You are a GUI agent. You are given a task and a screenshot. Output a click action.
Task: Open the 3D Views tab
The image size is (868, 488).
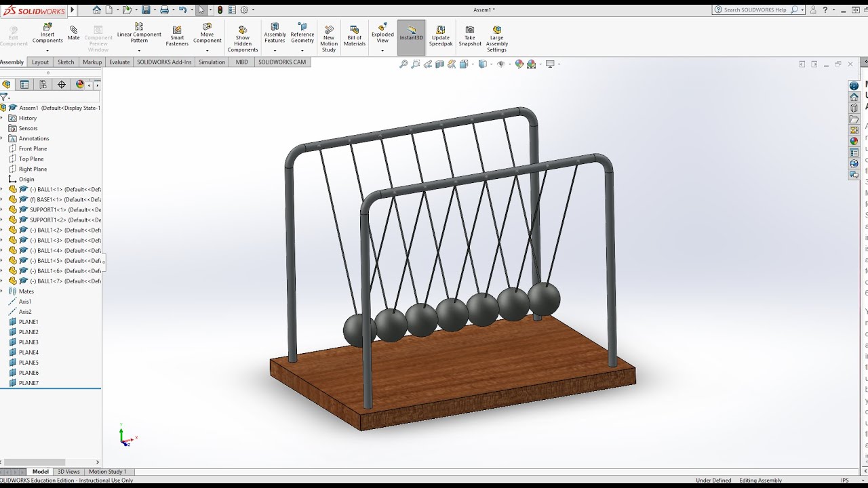click(68, 472)
